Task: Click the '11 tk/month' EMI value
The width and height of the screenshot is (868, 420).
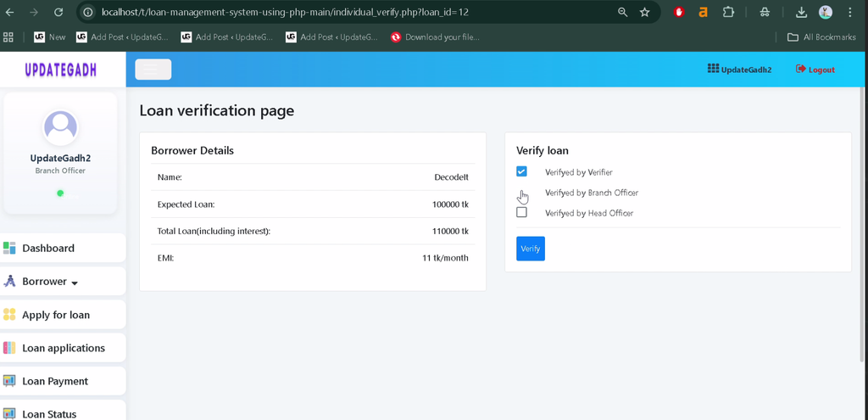Action: (x=445, y=258)
